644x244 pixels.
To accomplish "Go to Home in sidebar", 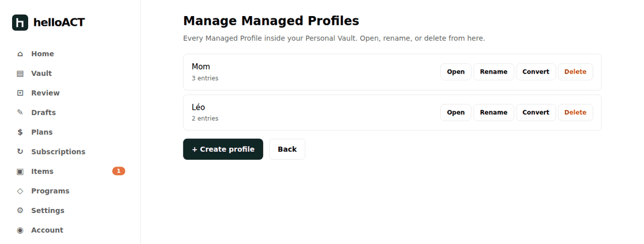I will 43,54.
